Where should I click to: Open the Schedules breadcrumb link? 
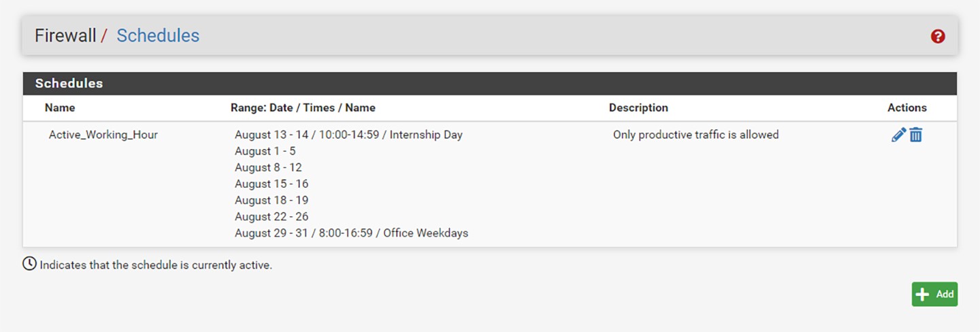click(x=158, y=35)
